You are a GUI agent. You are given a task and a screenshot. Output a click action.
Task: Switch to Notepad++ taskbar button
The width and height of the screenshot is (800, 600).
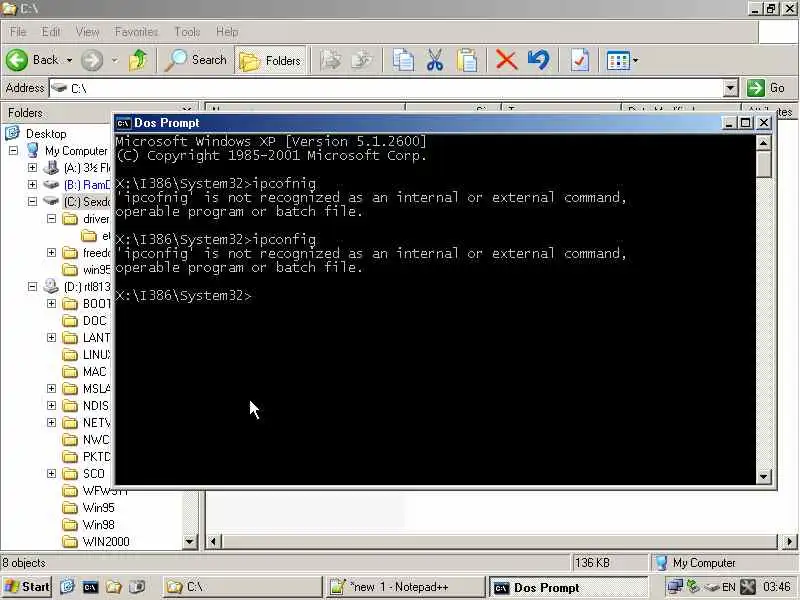pyautogui.click(x=405, y=587)
